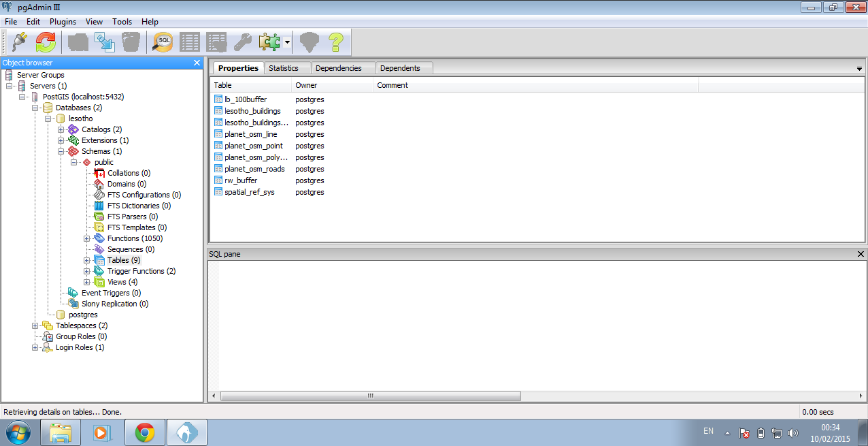Click the object Properties toolbar icon
Screen dimensions: 868x446
[78, 42]
